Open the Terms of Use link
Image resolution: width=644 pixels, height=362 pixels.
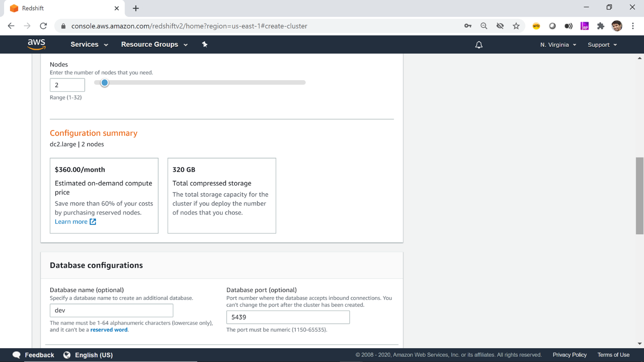[x=613, y=355]
